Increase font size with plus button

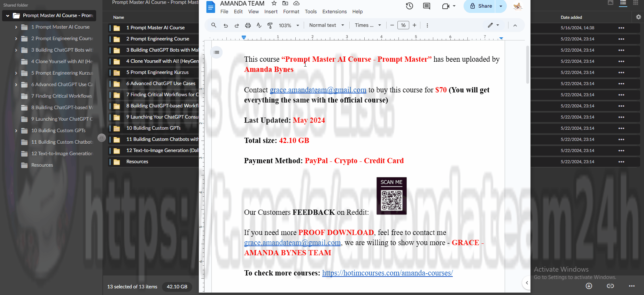pyautogui.click(x=414, y=25)
